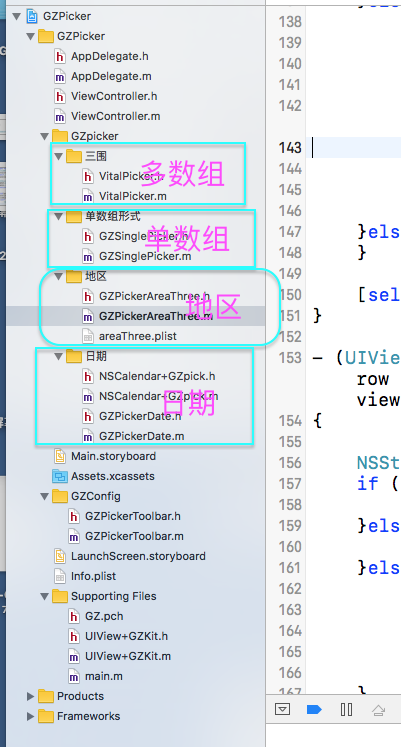Open GZPickerToolbar.m file
This screenshot has width=401, height=747.
(134, 536)
